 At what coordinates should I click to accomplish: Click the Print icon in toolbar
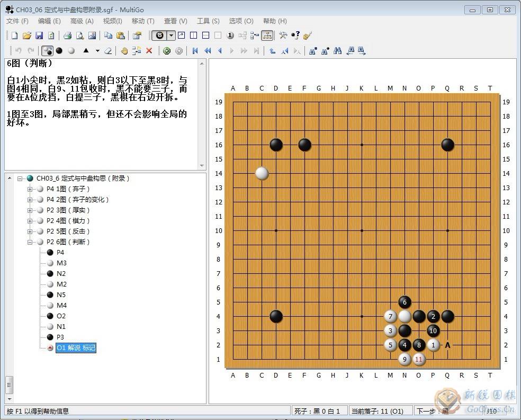(x=67, y=35)
